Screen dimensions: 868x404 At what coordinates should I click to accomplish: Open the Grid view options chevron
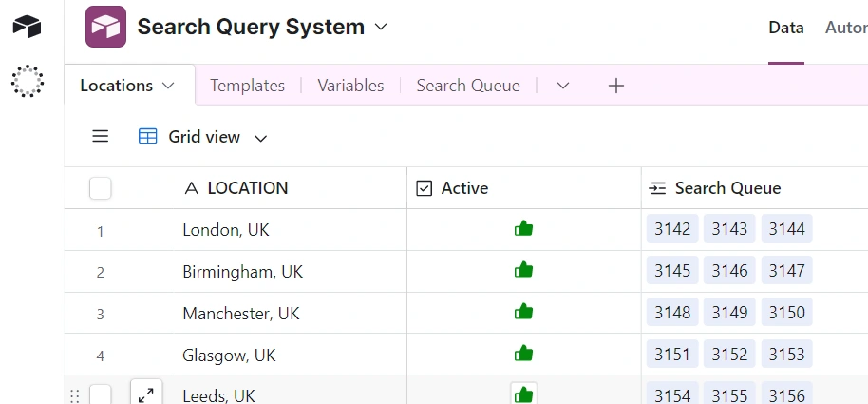[x=261, y=138]
